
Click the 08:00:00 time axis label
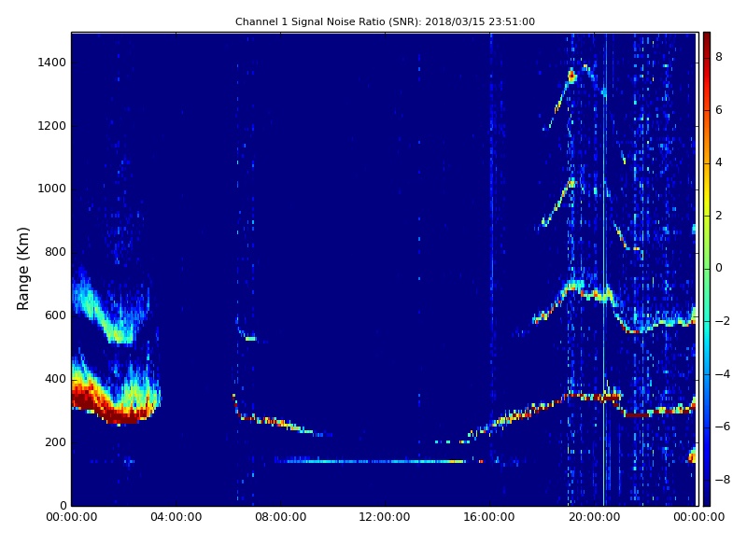tap(281, 517)
